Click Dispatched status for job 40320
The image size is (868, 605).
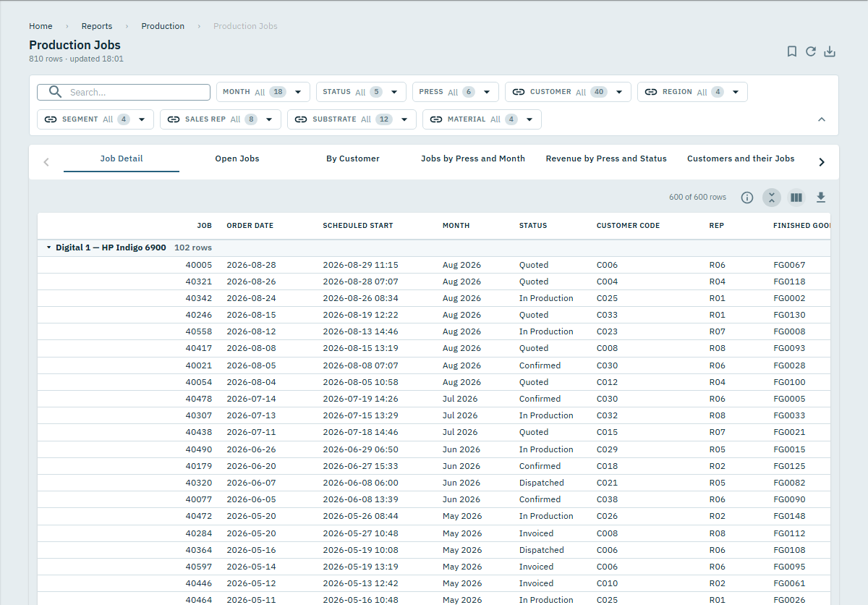coord(542,483)
